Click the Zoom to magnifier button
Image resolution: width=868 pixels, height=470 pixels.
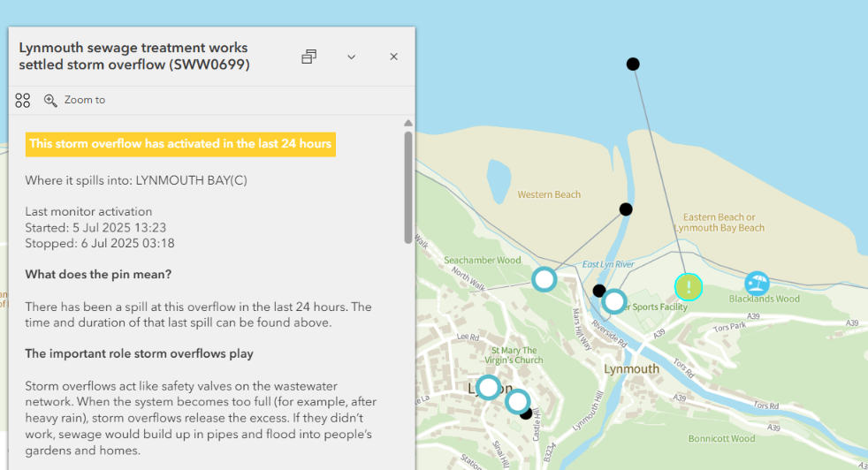click(x=74, y=101)
